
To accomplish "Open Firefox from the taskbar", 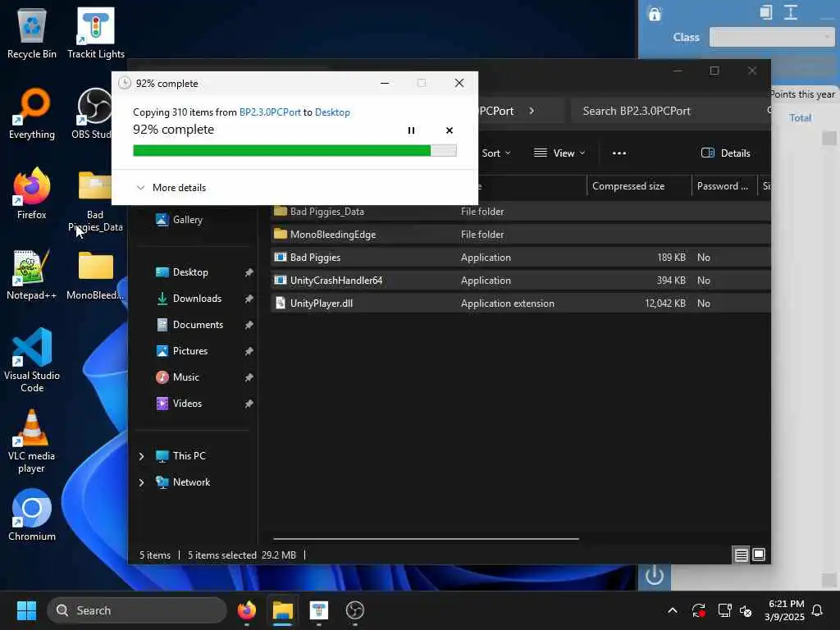I will 246,610.
